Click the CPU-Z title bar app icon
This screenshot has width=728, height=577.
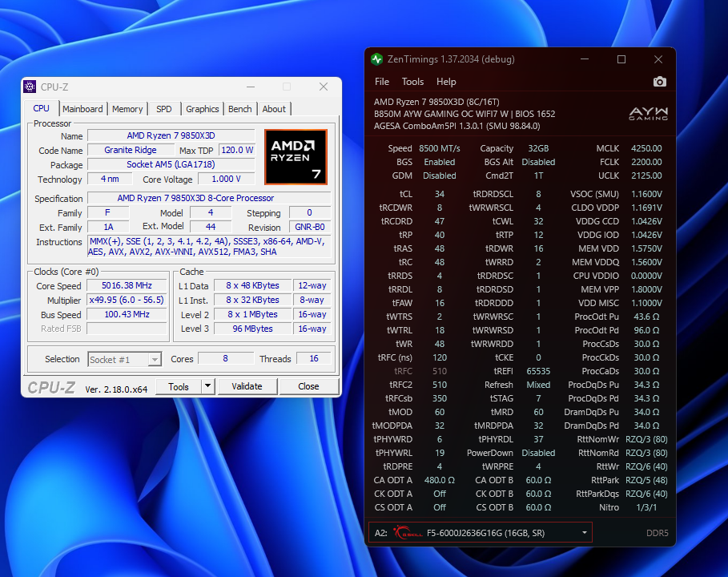pyautogui.click(x=30, y=87)
